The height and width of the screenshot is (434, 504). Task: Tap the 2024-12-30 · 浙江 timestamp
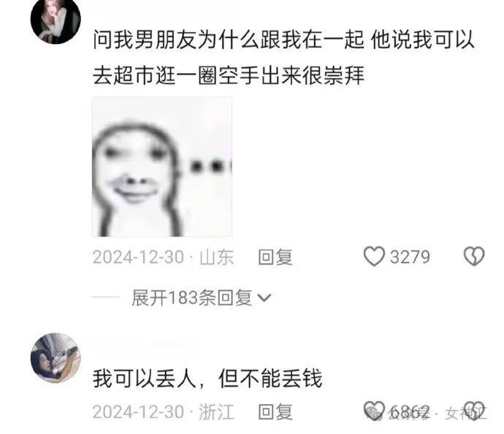tap(164, 412)
